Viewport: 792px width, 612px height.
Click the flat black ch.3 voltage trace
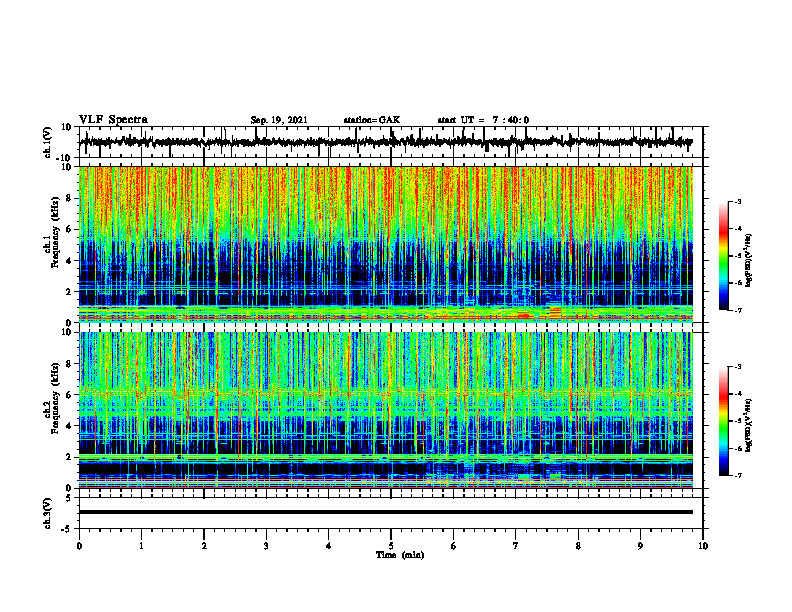click(x=385, y=512)
